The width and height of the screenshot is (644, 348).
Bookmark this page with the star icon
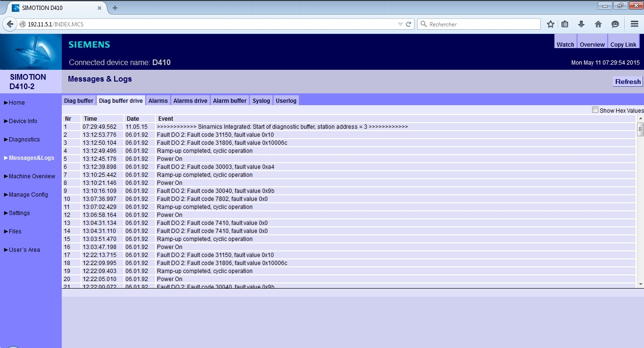click(x=550, y=24)
